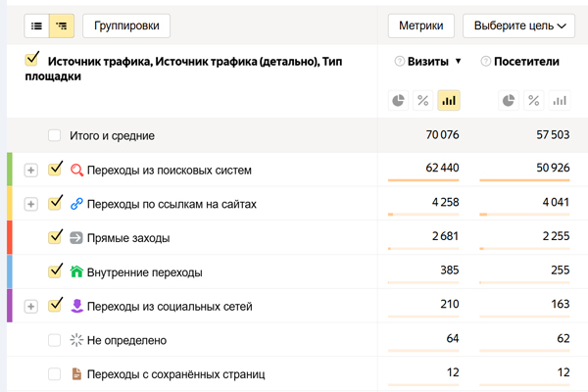Click percent icon under Посетители
588x392 pixels.
click(x=533, y=100)
